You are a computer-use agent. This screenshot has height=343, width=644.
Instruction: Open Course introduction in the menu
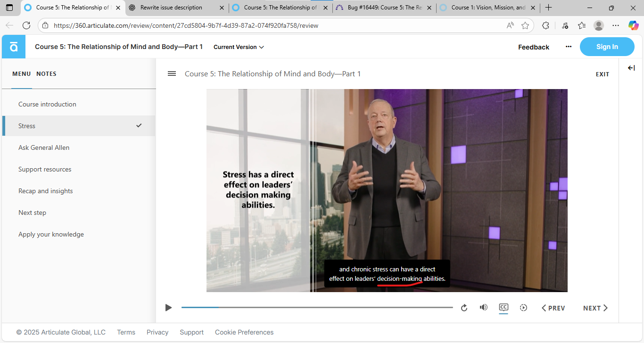[x=79, y=104]
